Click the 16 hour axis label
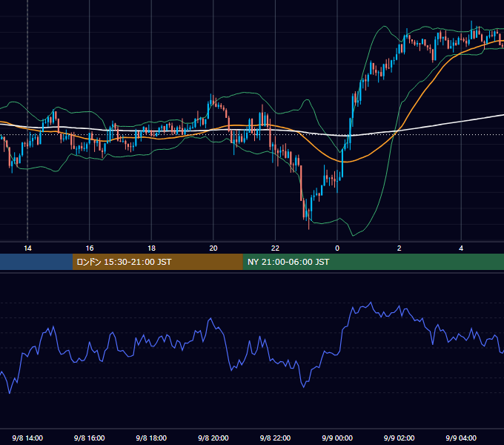 (90, 248)
